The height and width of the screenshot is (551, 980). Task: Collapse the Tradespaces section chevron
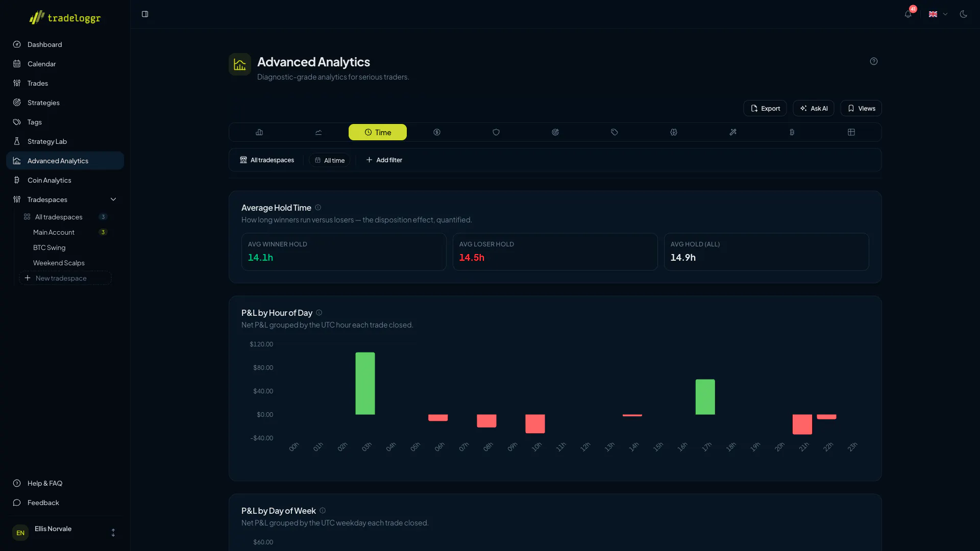[113, 199]
